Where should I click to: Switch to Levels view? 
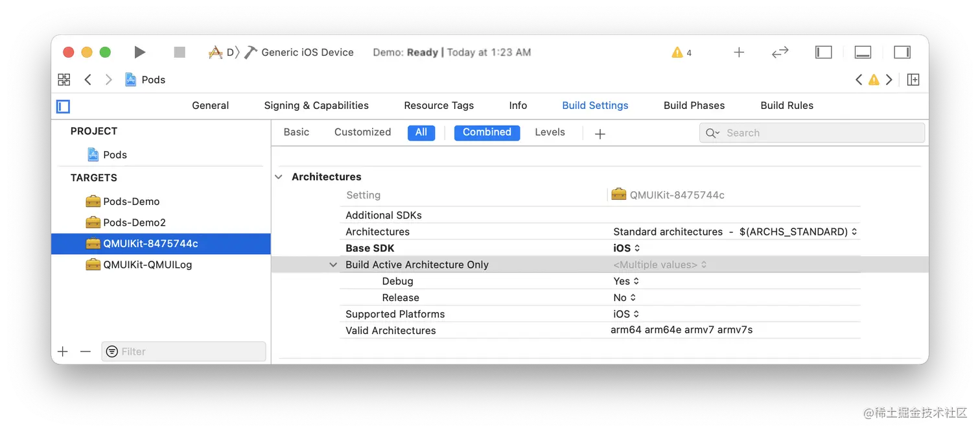[550, 132]
